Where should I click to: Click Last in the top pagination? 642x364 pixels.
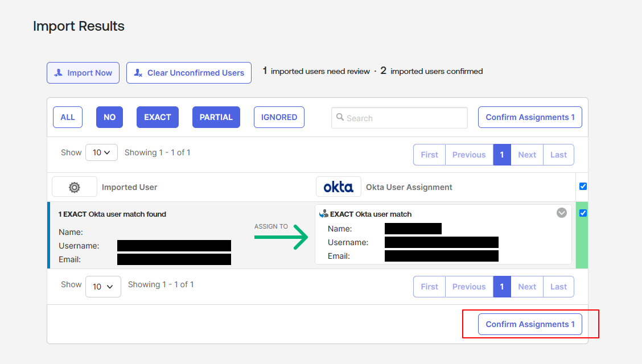pos(558,155)
